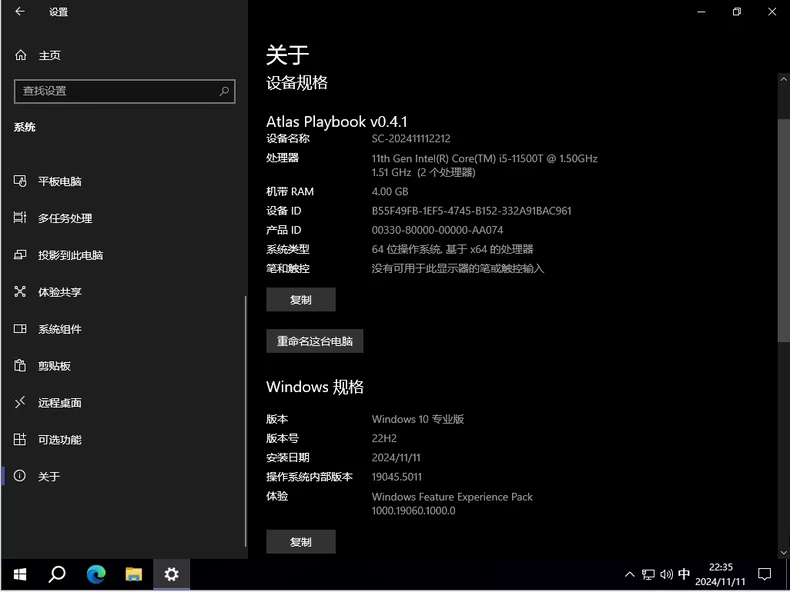Click the 22H2 version value
Image resolution: width=790 pixels, height=592 pixels.
[384, 438]
